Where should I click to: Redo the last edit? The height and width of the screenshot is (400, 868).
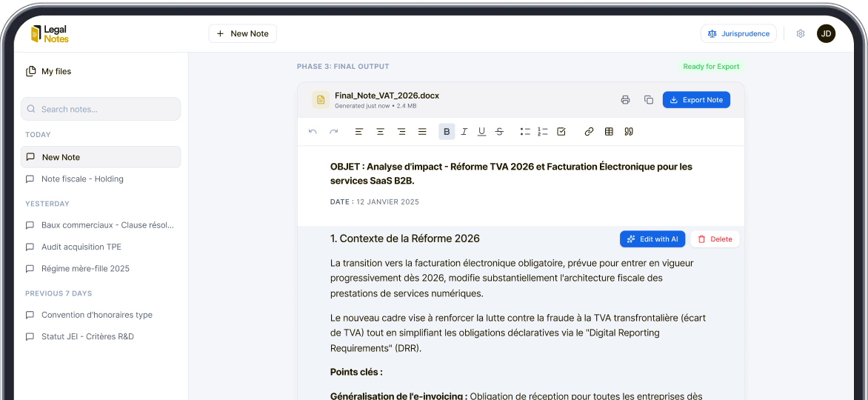pos(334,132)
